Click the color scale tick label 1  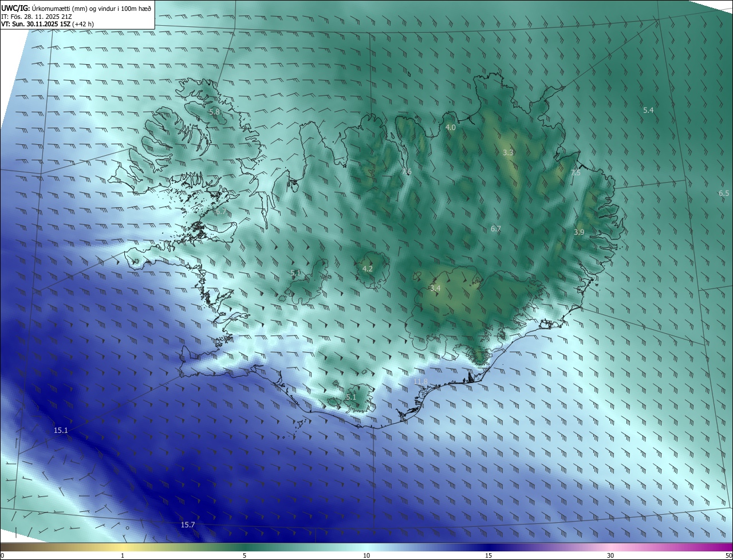(x=123, y=555)
